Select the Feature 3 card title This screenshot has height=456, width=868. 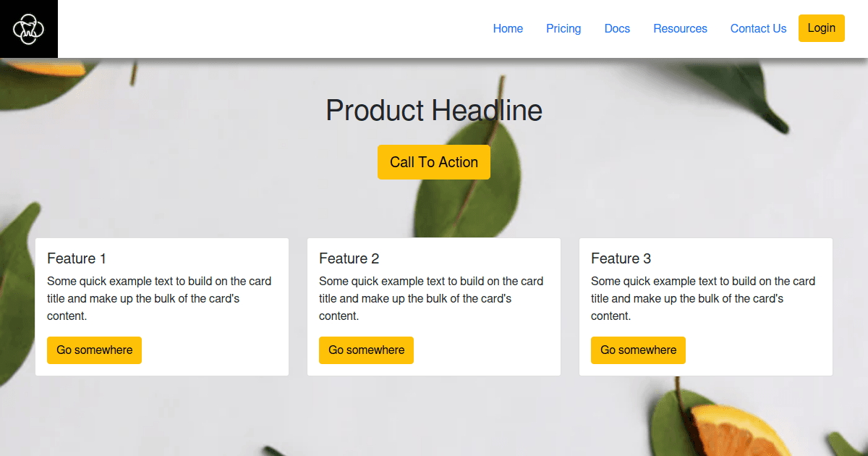tap(621, 258)
